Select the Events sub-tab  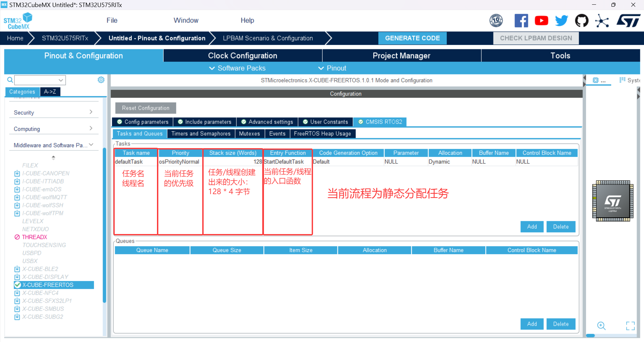[x=277, y=133]
